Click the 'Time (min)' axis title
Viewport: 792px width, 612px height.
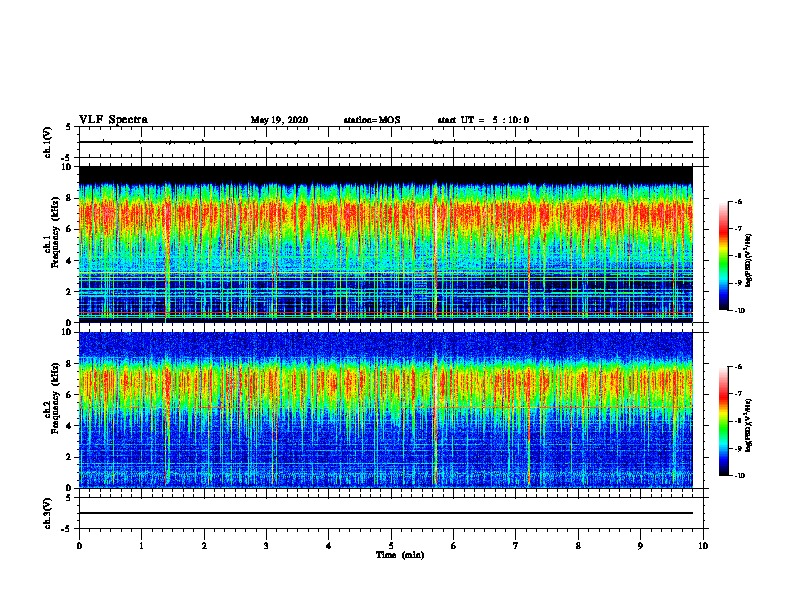point(400,555)
